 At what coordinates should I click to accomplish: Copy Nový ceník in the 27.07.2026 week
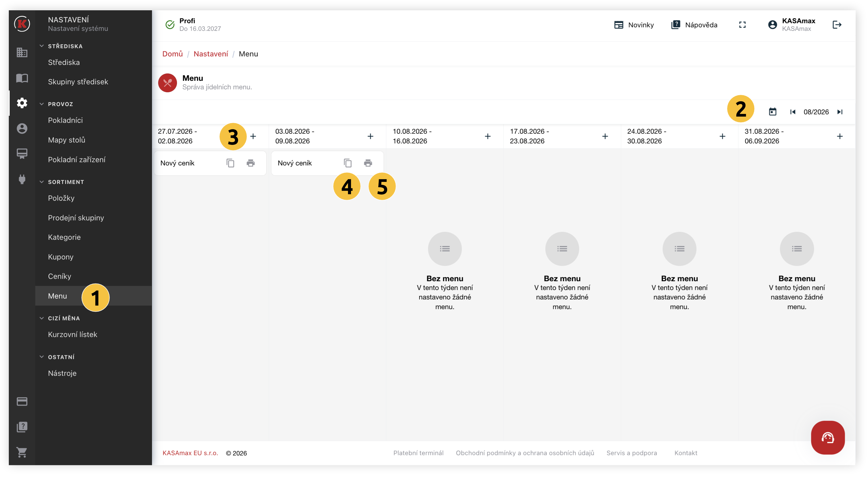230,163
